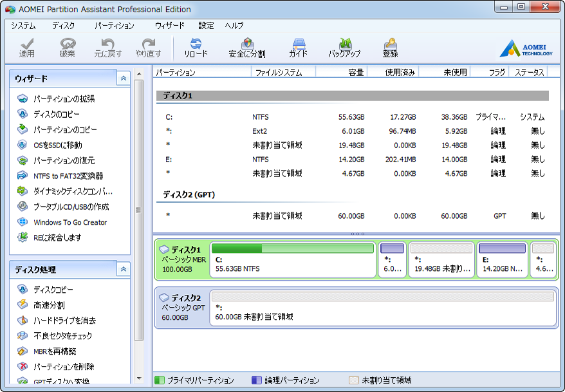The height and width of the screenshot is (392, 565).
Task: Click the 登録 (Register) key icon
Action: pos(390,44)
